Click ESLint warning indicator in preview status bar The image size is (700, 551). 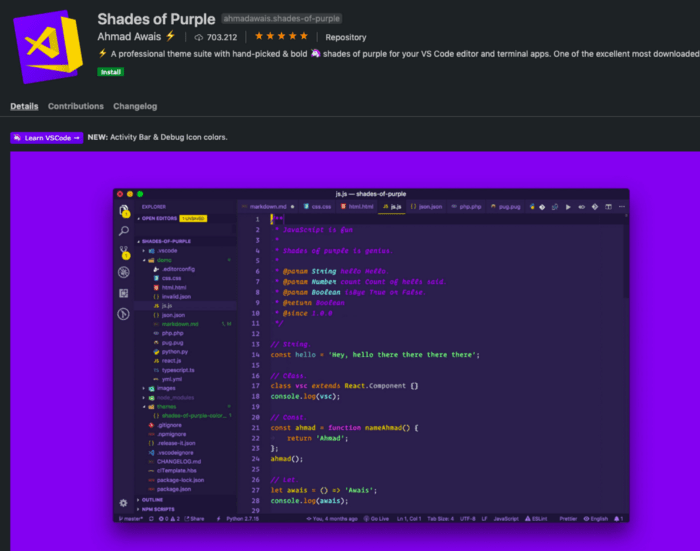536,519
